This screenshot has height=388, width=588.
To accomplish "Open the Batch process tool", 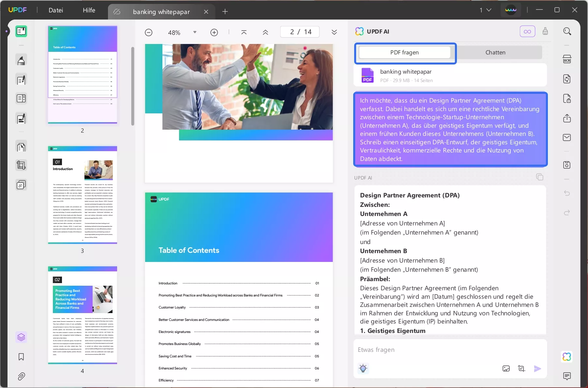I will tap(21, 185).
